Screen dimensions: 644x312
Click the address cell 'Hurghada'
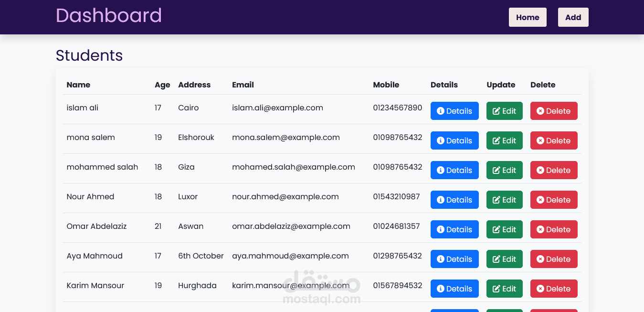(197, 286)
